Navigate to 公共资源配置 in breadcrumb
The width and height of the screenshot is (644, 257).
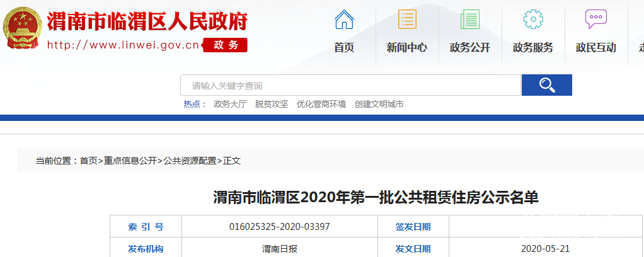(x=190, y=161)
